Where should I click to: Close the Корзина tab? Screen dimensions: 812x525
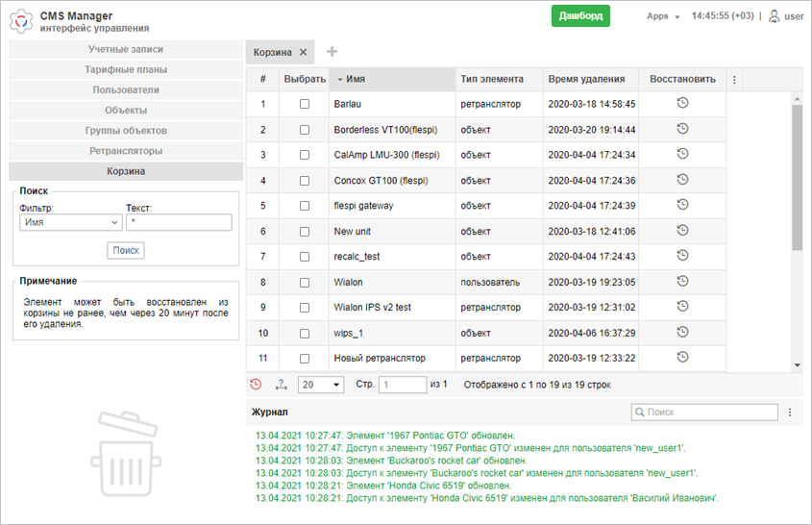pos(303,52)
